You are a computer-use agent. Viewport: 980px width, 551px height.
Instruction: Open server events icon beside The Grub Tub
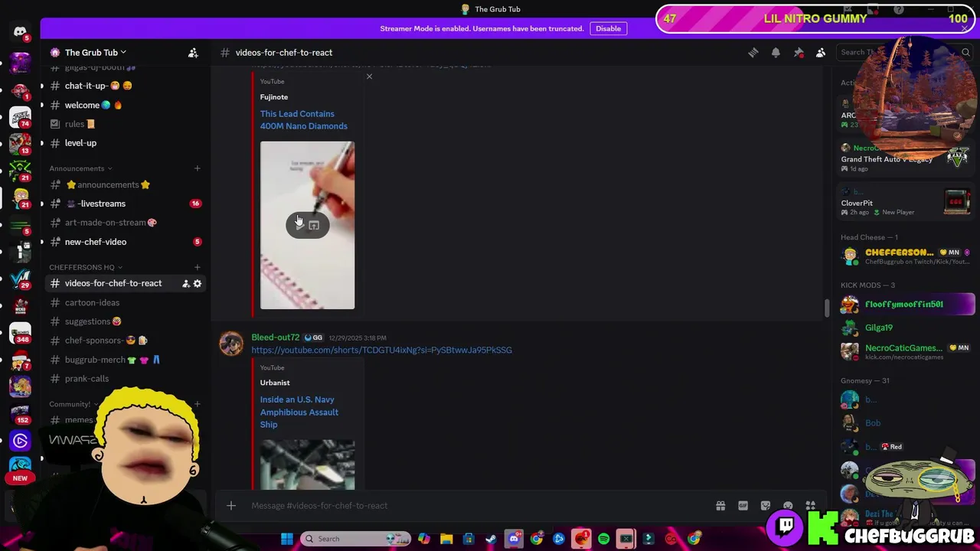tap(193, 53)
